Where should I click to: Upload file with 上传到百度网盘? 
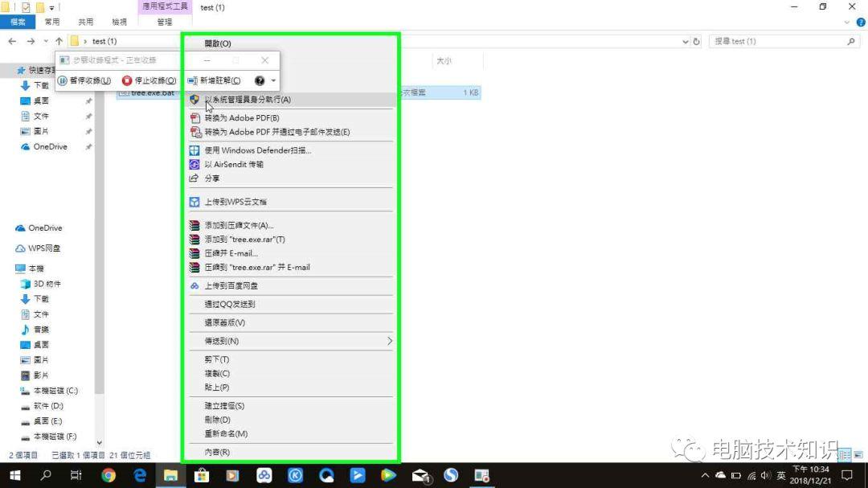coord(291,286)
